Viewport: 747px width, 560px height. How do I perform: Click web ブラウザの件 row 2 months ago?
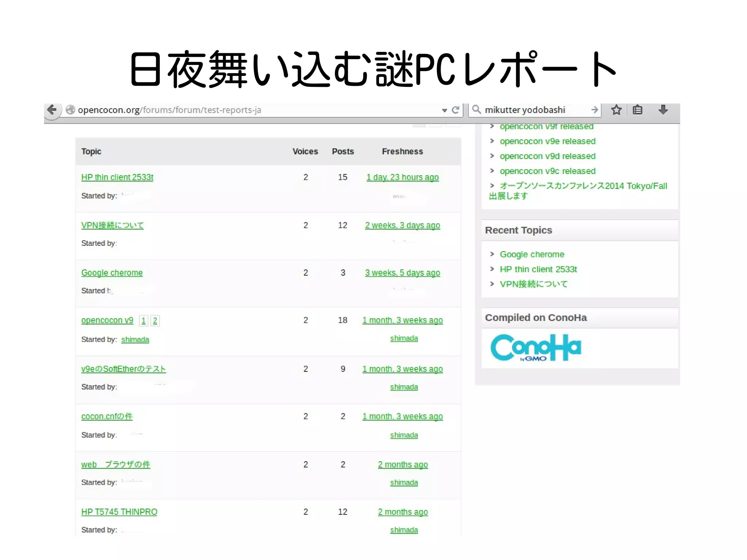coord(403,465)
